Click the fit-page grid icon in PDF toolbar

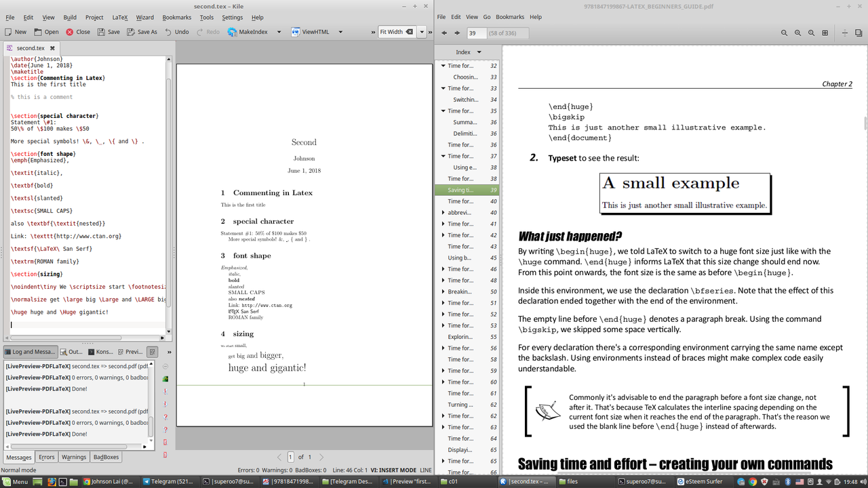825,33
